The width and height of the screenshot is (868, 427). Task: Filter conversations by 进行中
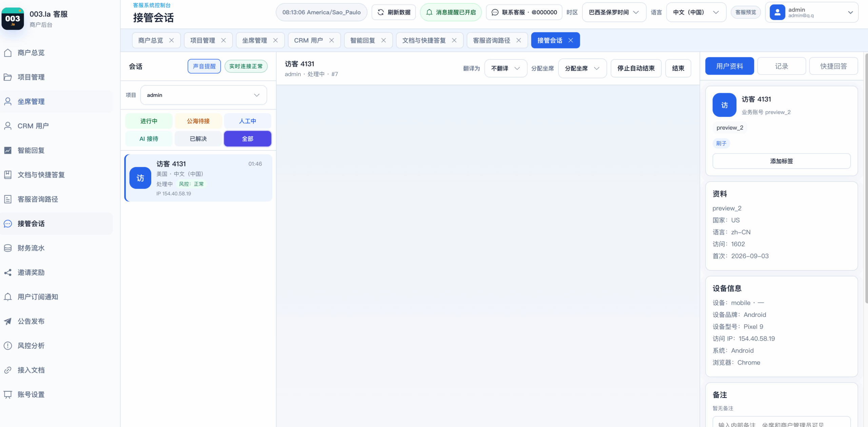click(x=149, y=121)
